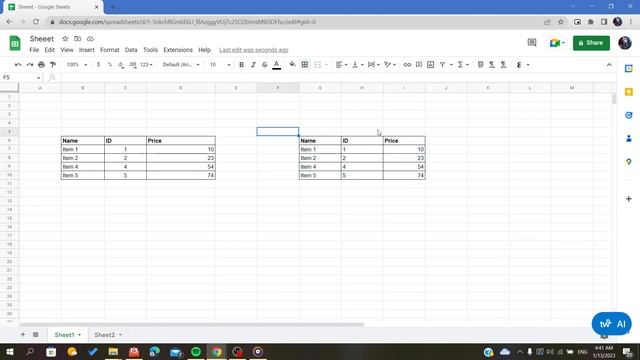Open the AI assistant floating button
Image resolution: width=640 pixels, height=360 pixels.
click(611, 324)
